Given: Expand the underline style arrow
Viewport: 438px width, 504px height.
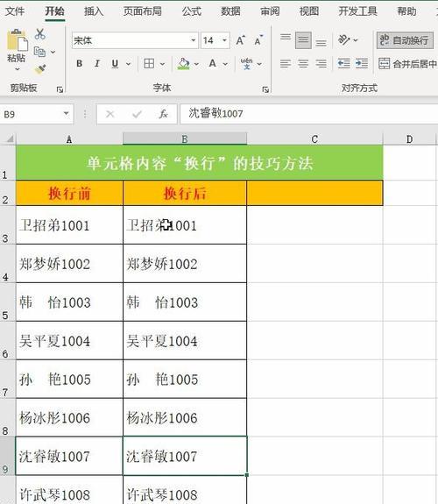Looking at the screenshot, I should [x=128, y=64].
